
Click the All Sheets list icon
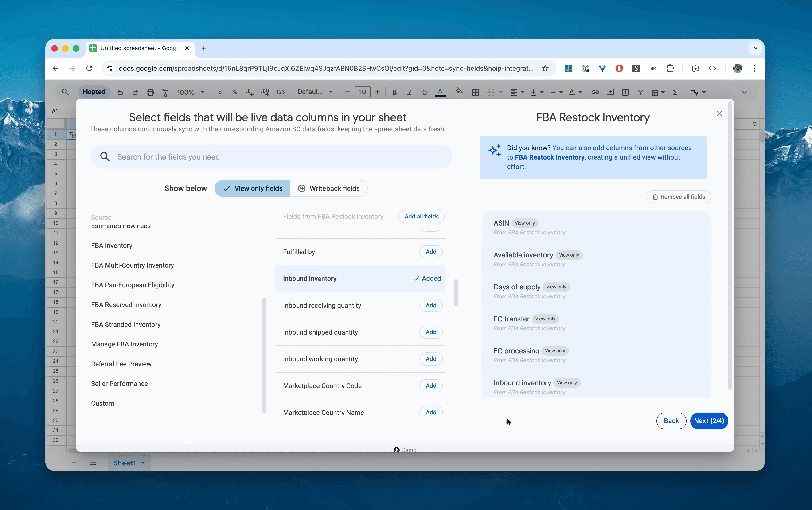(x=93, y=463)
